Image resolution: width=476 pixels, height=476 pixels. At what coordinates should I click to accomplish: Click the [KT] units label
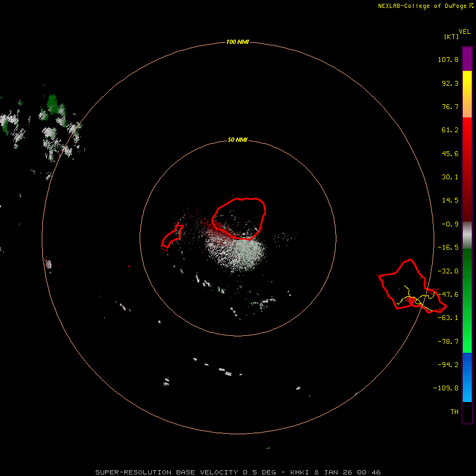click(x=451, y=36)
